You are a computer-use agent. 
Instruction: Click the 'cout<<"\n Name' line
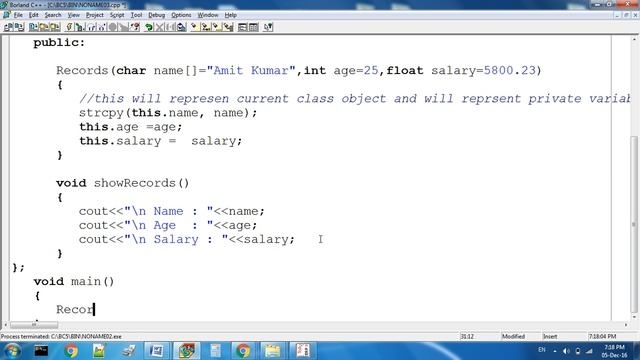tap(172, 211)
